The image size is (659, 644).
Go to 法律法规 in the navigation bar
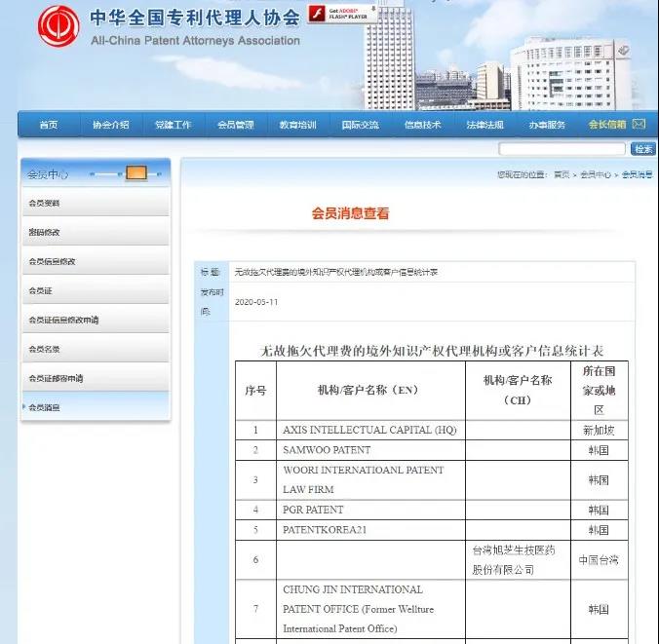485,125
